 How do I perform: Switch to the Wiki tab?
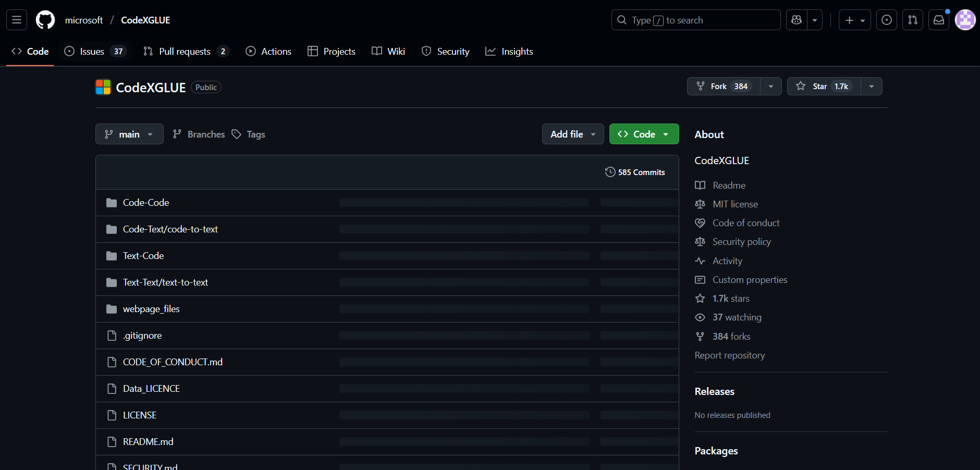pyautogui.click(x=388, y=52)
